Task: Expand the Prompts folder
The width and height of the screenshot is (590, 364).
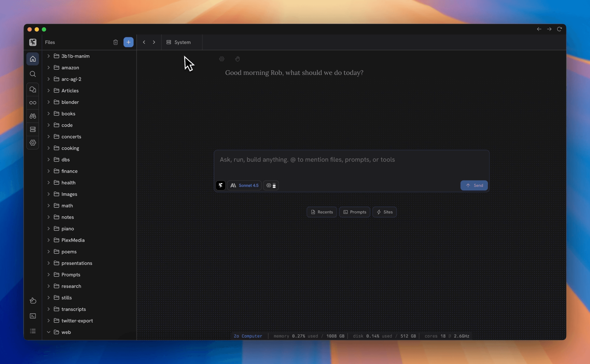Action: pos(49,274)
